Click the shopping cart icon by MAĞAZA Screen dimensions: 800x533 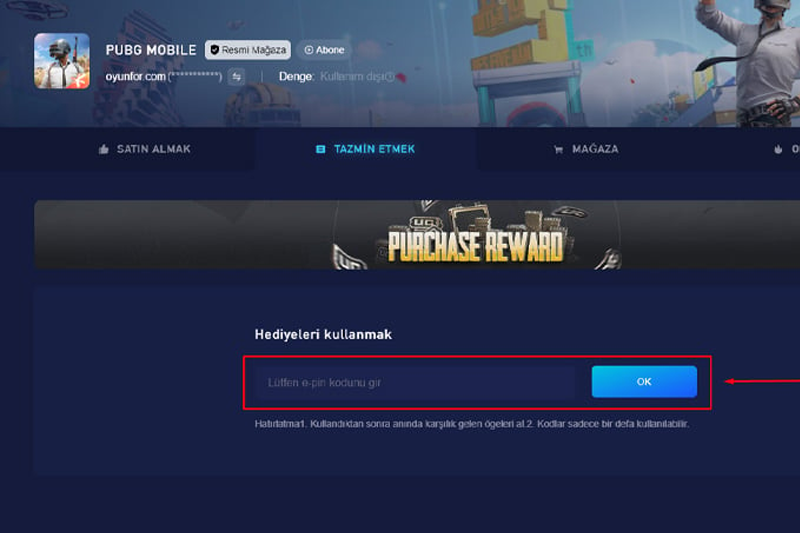(x=558, y=149)
